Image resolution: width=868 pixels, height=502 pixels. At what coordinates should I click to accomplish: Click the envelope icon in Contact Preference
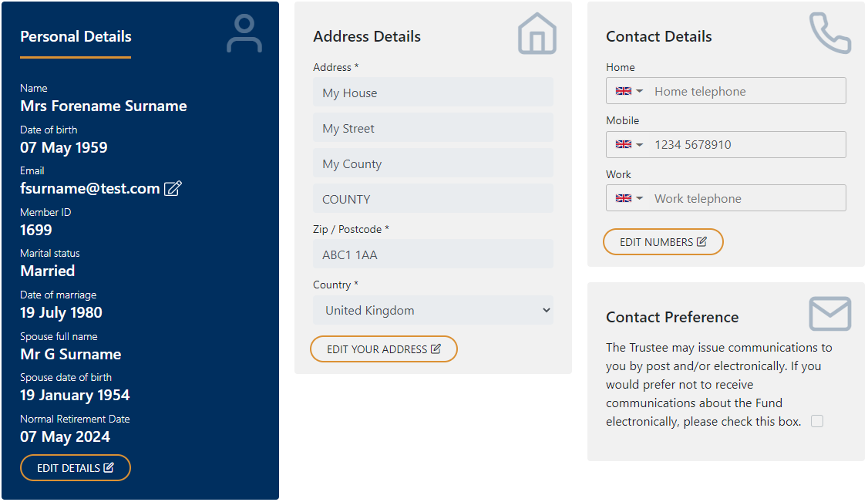click(x=829, y=314)
